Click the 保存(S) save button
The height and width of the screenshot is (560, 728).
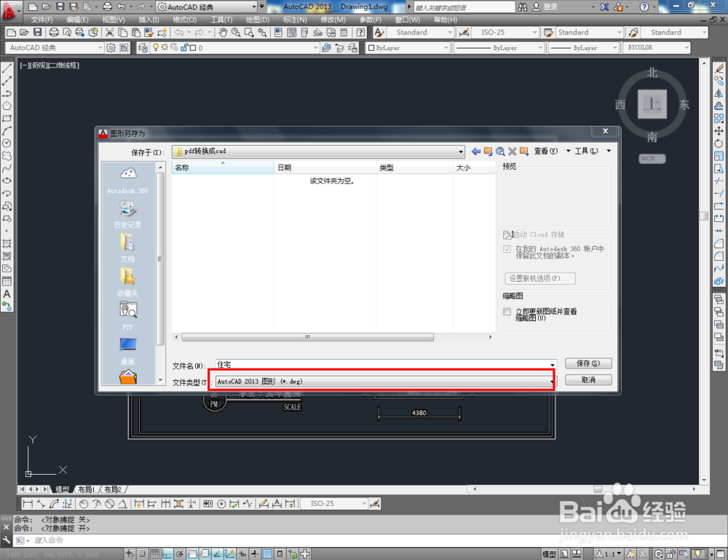pos(588,363)
